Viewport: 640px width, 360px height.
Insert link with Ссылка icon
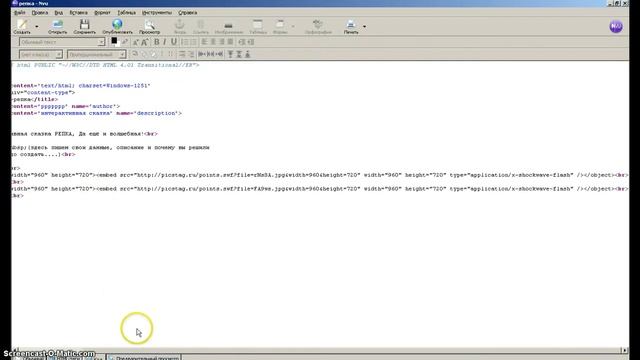200,27
